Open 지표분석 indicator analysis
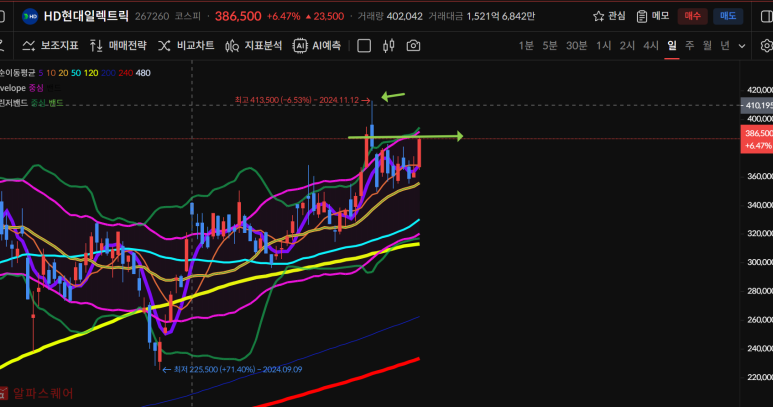The width and height of the screenshot is (773, 407). (x=253, y=46)
